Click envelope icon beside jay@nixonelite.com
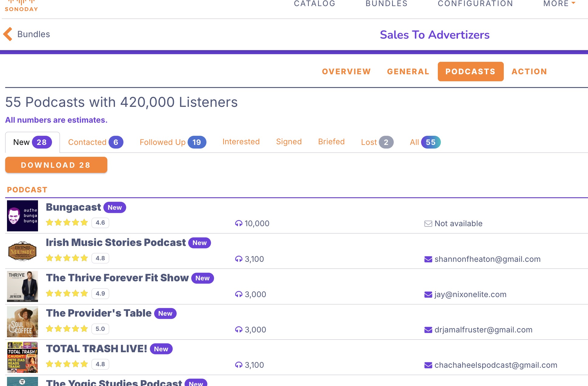 pos(428,295)
